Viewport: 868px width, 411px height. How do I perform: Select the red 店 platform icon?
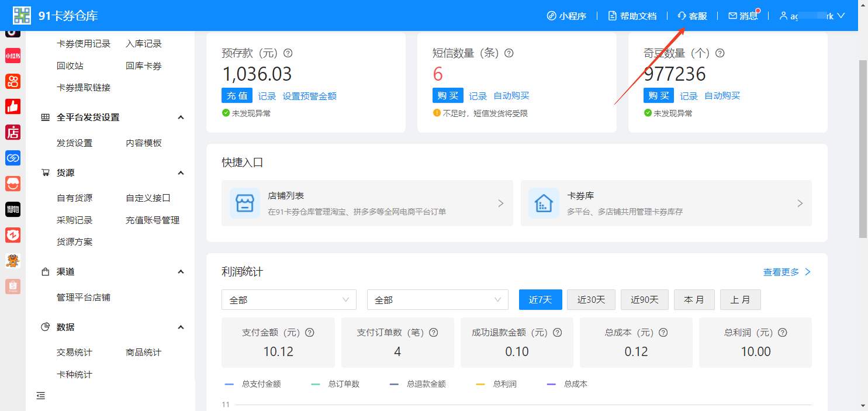[13, 132]
